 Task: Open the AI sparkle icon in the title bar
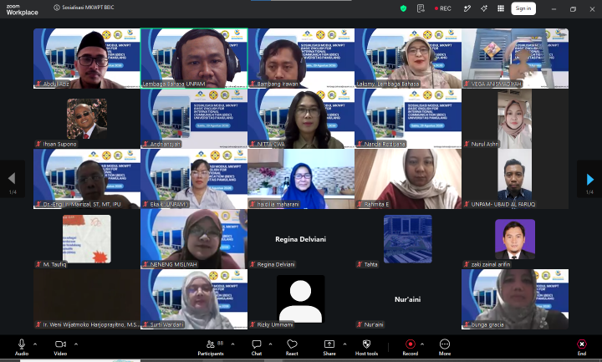[x=484, y=8]
